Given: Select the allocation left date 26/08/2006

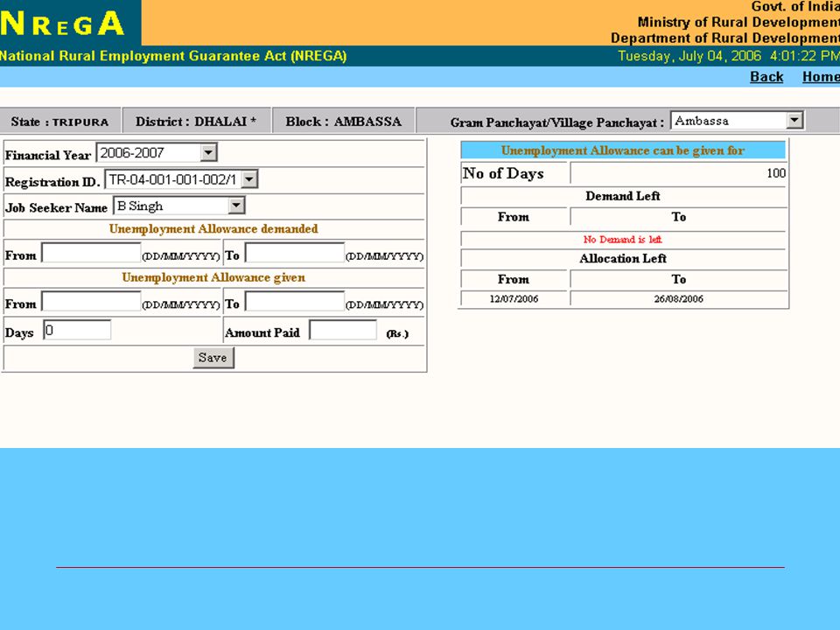Looking at the screenshot, I should pyautogui.click(x=678, y=299).
